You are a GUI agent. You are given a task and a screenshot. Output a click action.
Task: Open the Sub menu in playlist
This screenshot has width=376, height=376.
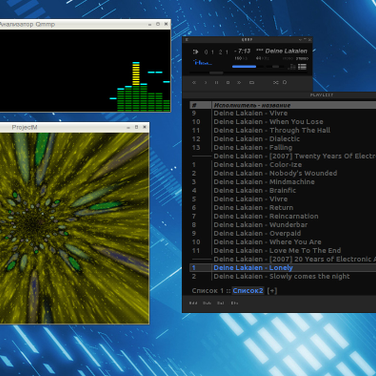pos(207,303)
